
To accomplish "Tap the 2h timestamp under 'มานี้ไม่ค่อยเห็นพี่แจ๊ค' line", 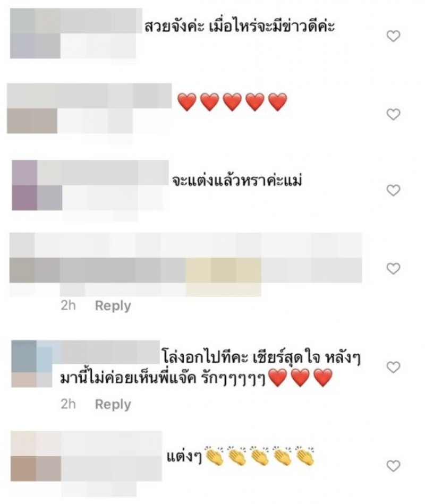I will coord(68,404).
